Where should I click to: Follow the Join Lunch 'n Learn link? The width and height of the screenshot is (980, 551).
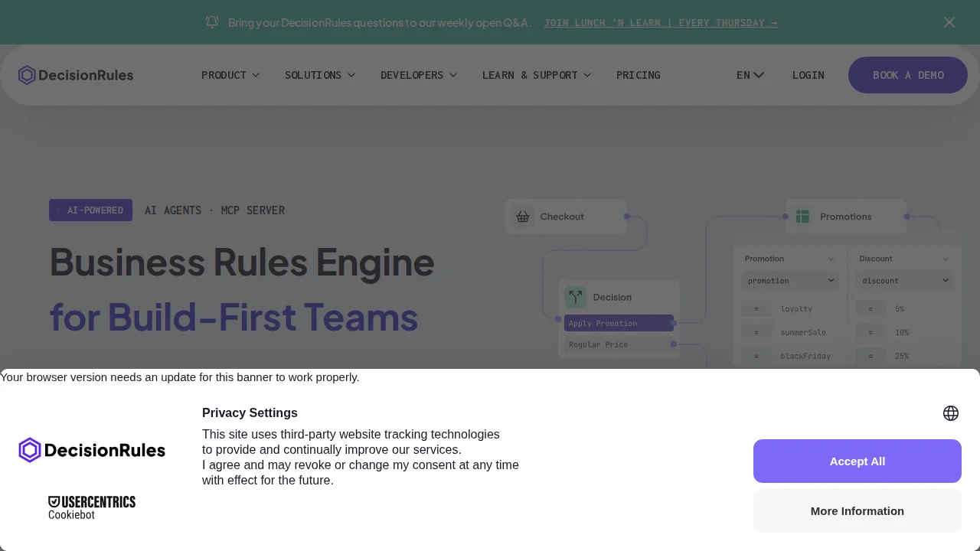point(661,22)
